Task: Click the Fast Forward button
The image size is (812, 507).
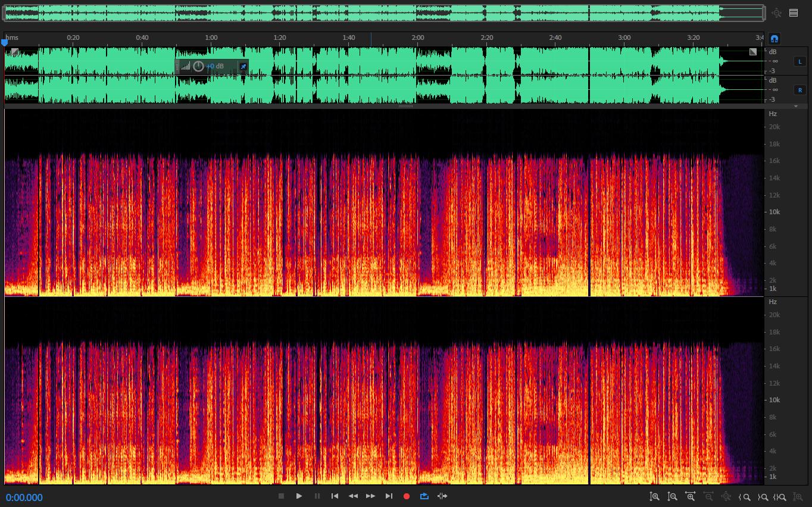Action: point(370,496)
